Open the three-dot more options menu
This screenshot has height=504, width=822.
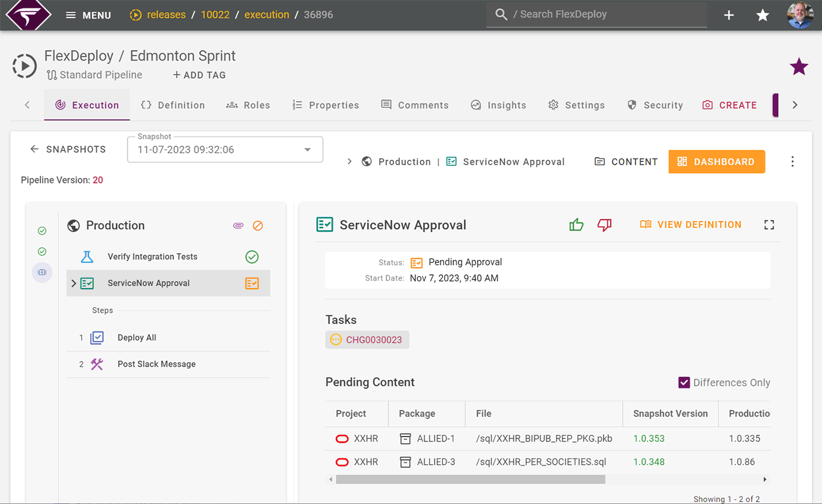(793, 161)
